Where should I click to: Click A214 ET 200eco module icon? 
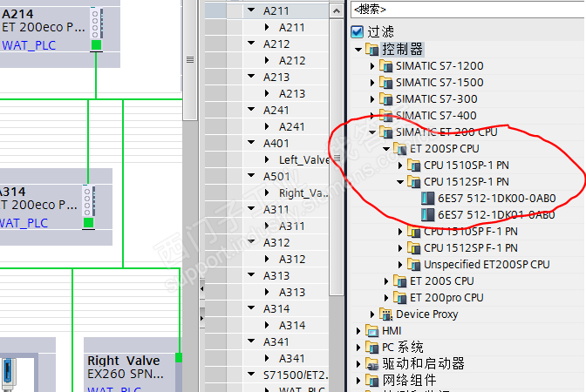coord(97,24)
